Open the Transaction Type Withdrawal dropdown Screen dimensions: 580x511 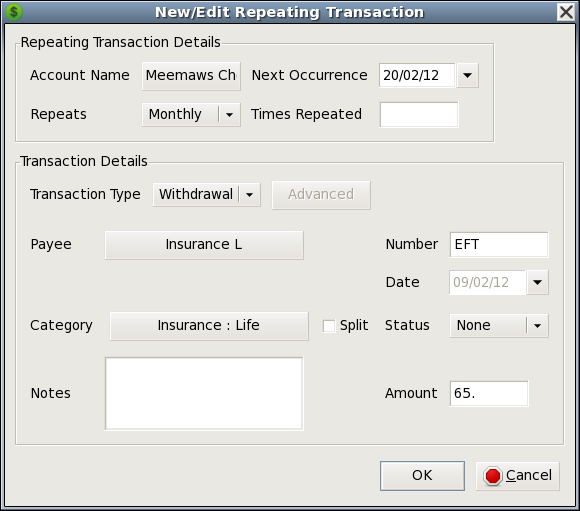[250, 195]
